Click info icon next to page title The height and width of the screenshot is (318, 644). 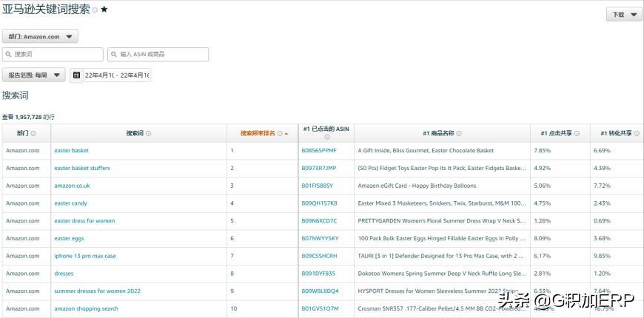(95, 10)
